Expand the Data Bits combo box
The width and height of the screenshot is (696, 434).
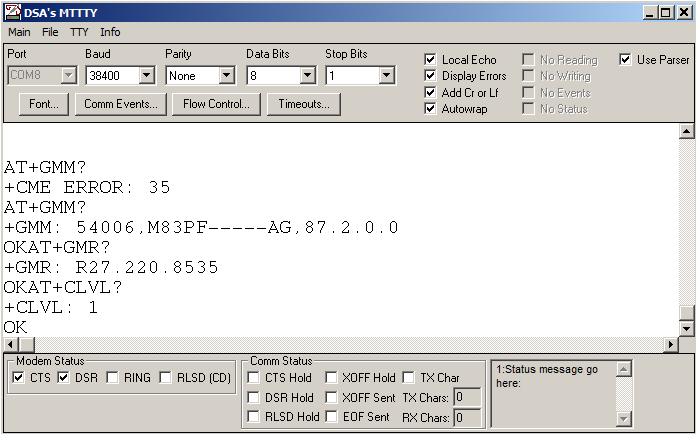tap(307, 75)
